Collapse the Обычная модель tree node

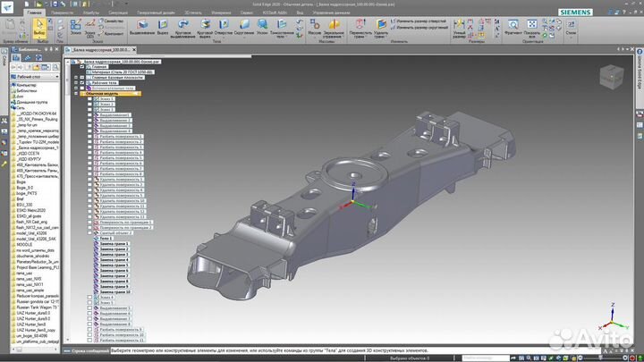76,94
